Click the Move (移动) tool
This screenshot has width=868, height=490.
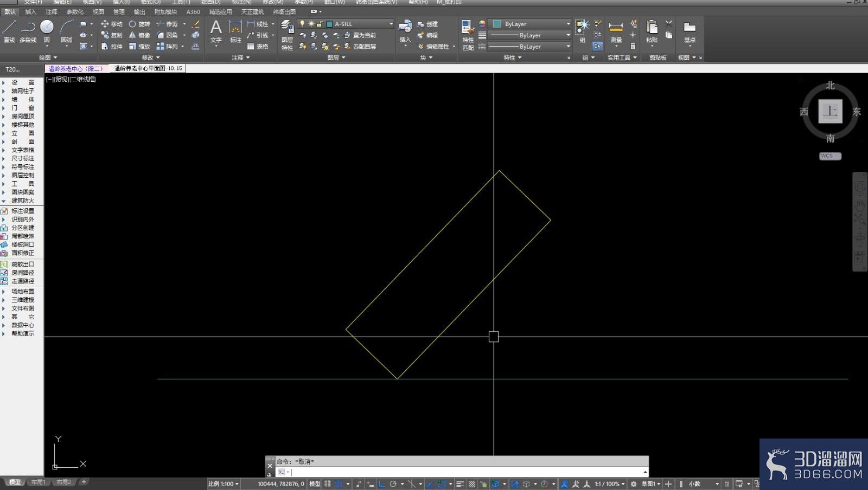pyautogui.click(x=111, y=24)
